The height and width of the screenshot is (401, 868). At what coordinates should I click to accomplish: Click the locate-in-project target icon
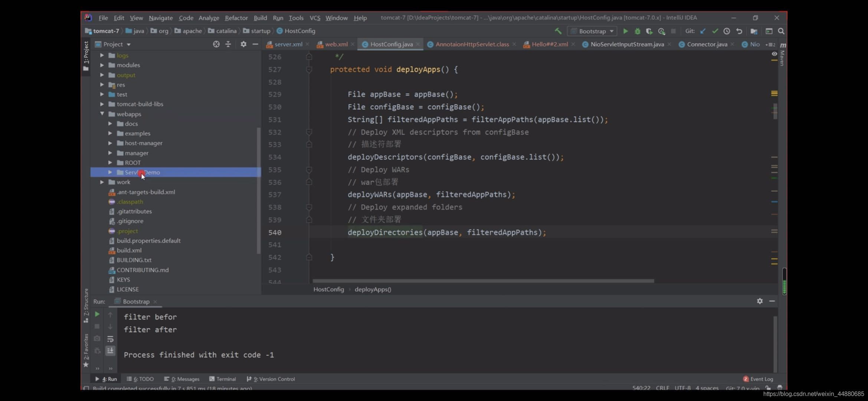[x=216, y=44]
